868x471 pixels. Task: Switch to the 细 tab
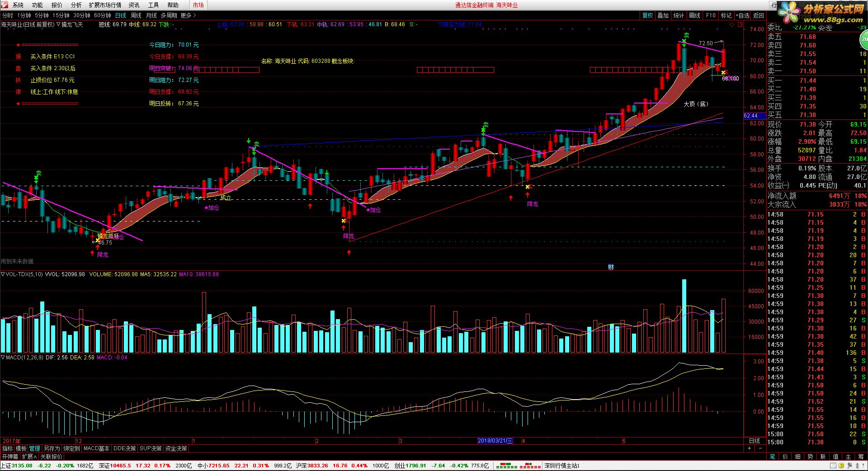pyautogui.click(x=798, y=457)
